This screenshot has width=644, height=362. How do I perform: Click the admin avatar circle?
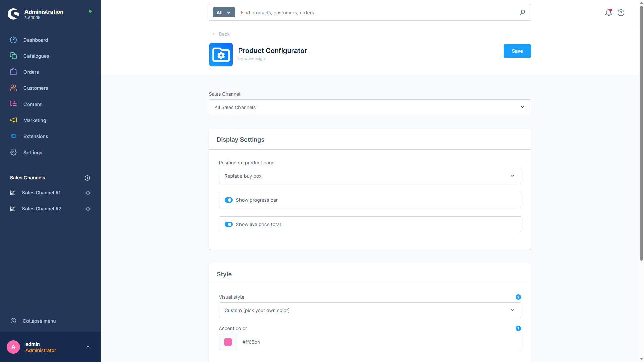13,347
